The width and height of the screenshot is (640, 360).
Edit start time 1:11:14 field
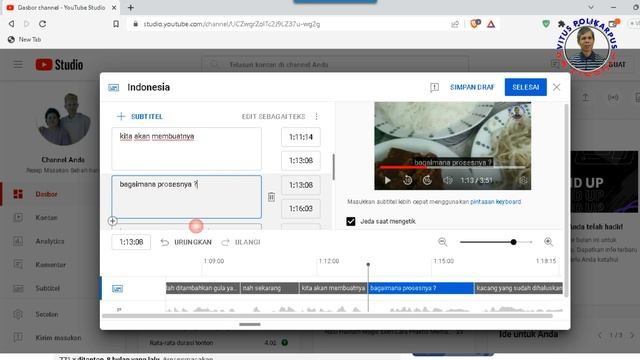coord(301,137)
